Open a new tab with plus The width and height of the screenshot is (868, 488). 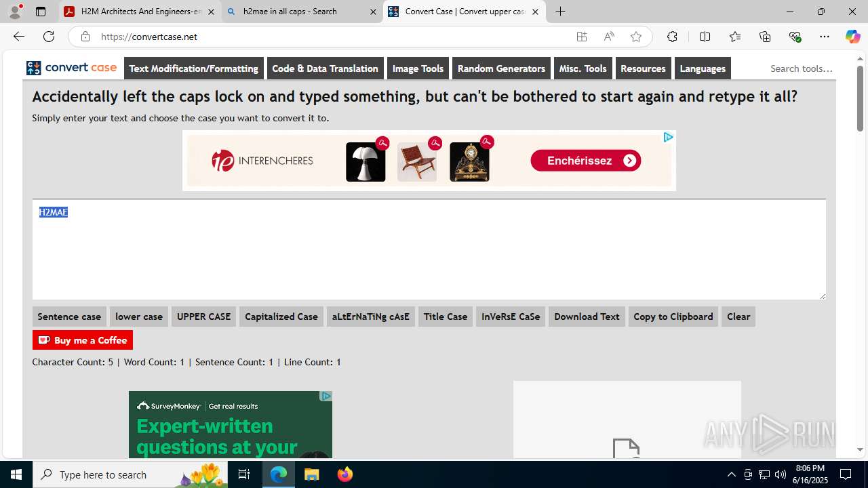[560, 12]
